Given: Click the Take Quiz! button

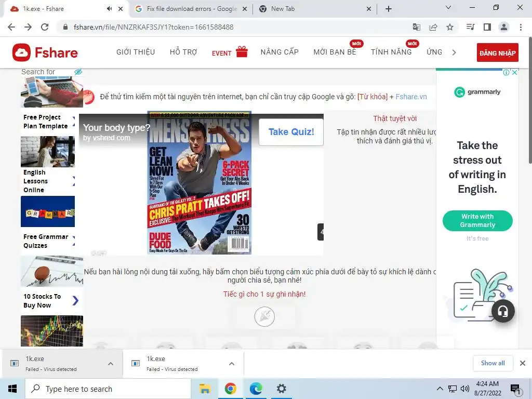Looking at the screenshot, I should click(x=291, y=132).
